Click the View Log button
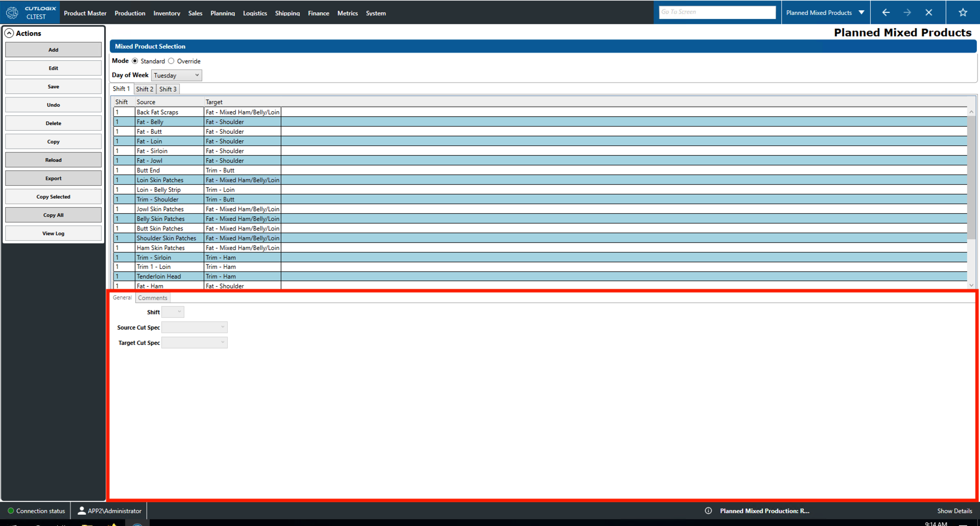 [x=53, y=233]
